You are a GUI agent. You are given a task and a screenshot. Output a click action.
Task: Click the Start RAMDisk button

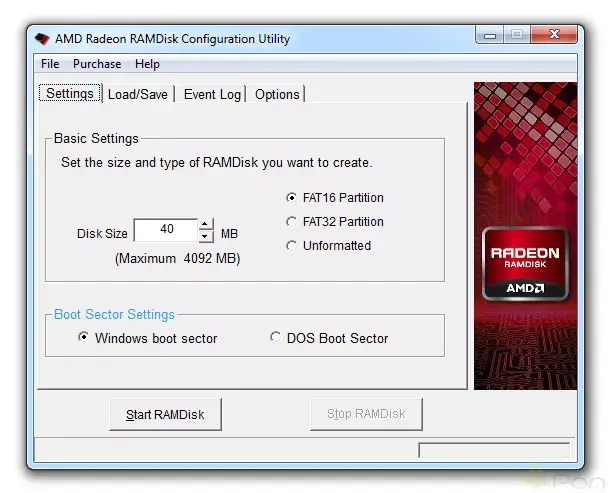pyautogui.click(x=165, y=414)
